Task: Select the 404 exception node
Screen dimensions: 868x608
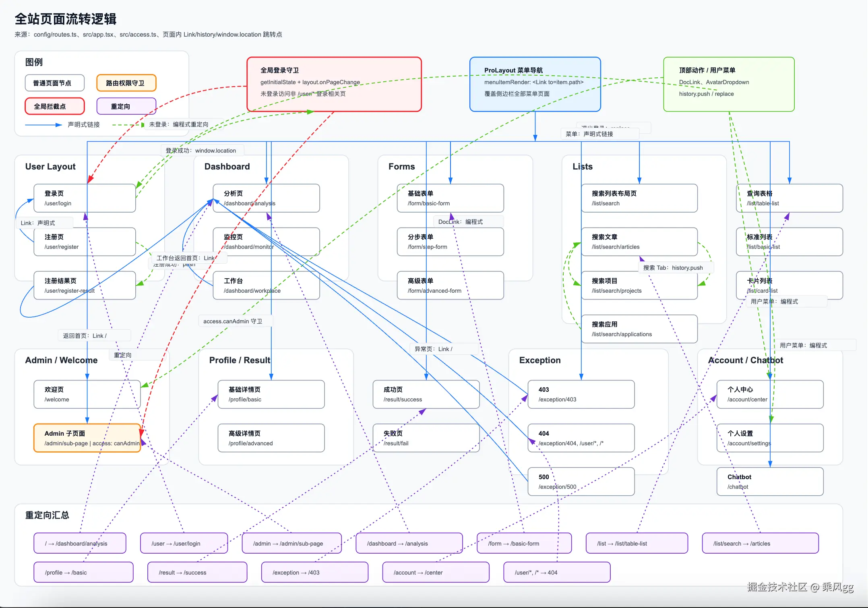Action: tap(581, 438)
